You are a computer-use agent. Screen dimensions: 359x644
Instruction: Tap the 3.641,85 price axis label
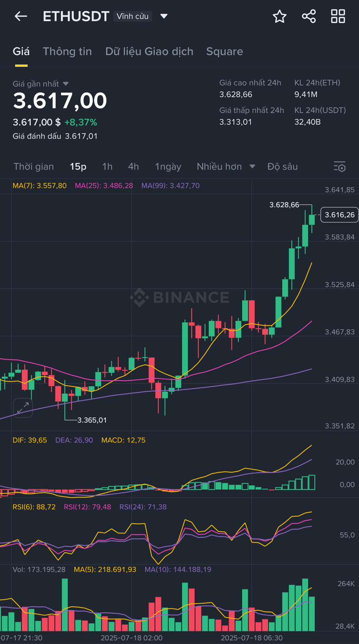pyautogui.click(x=340, y=189)
